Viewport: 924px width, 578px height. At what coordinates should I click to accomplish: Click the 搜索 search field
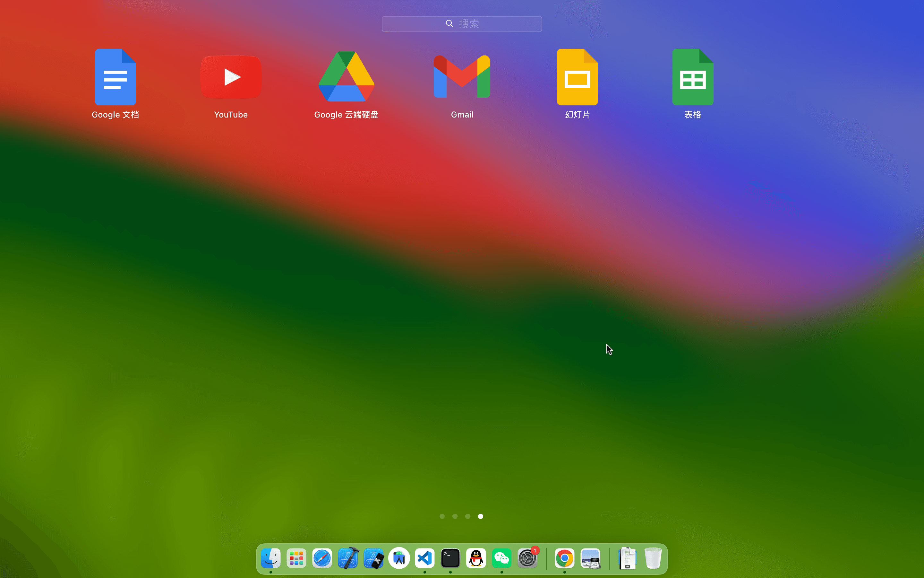point(462,24)
